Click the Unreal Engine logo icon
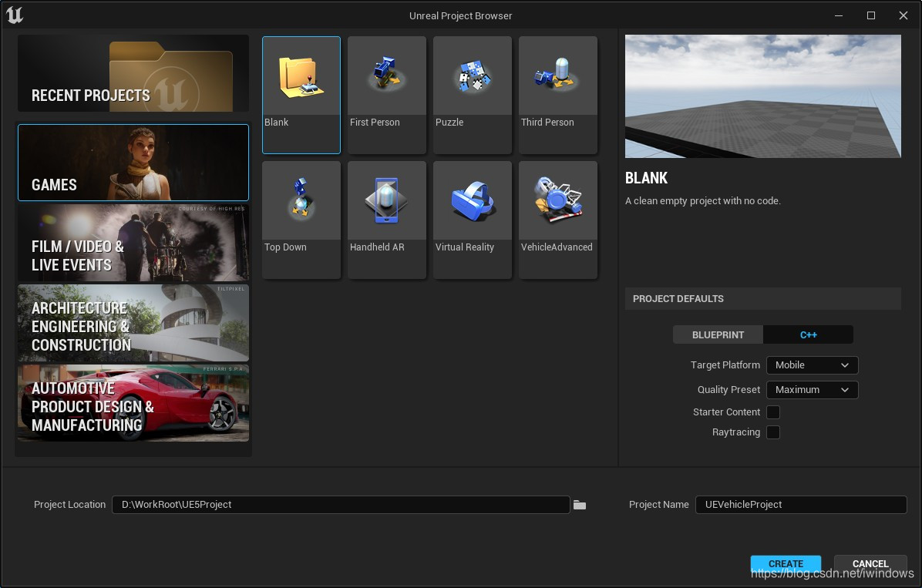The width and height of the screenshot is (922, 588). tap(15, 15)
